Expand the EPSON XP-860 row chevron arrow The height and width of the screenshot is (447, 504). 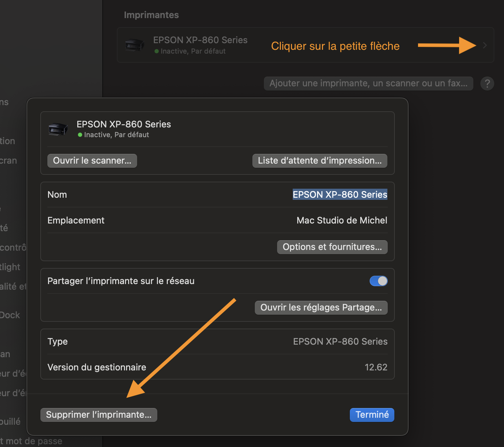click(485, 45)
